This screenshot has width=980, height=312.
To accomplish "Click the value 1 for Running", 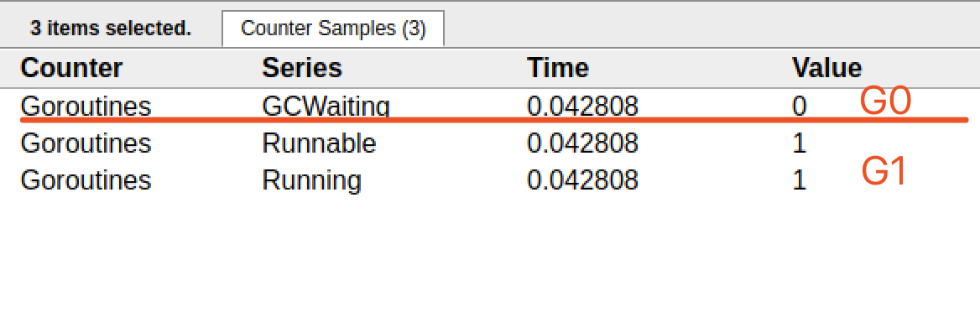I will 800,180.
